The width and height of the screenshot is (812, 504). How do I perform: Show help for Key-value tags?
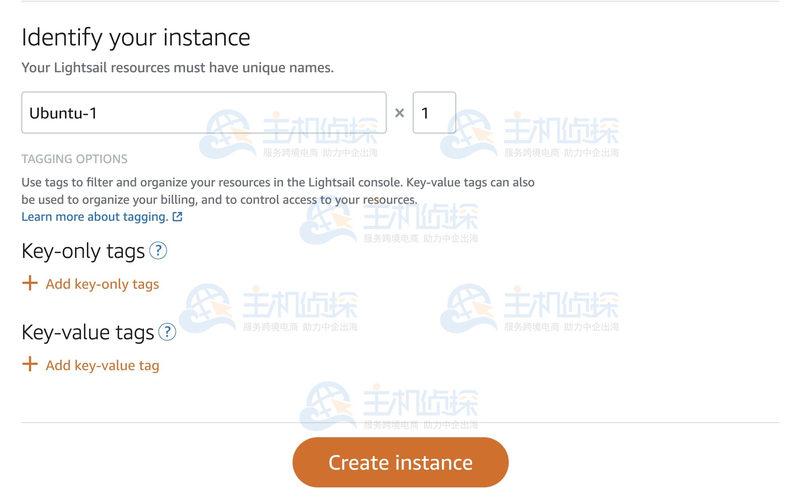pos(167,332)
